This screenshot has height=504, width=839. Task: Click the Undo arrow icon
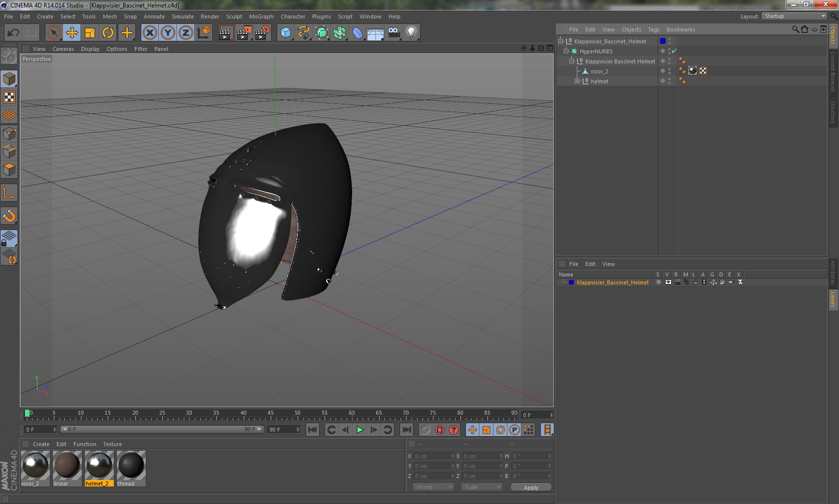13,33
